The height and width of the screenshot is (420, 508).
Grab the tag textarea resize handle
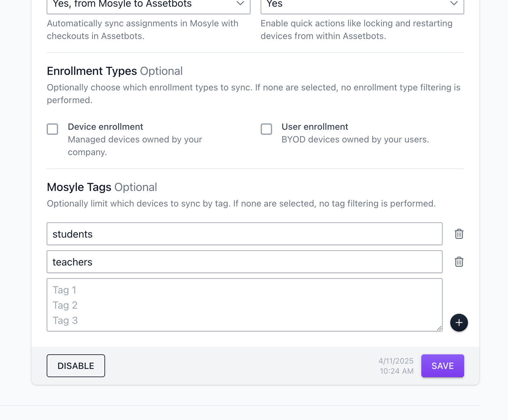pos(439,328)
